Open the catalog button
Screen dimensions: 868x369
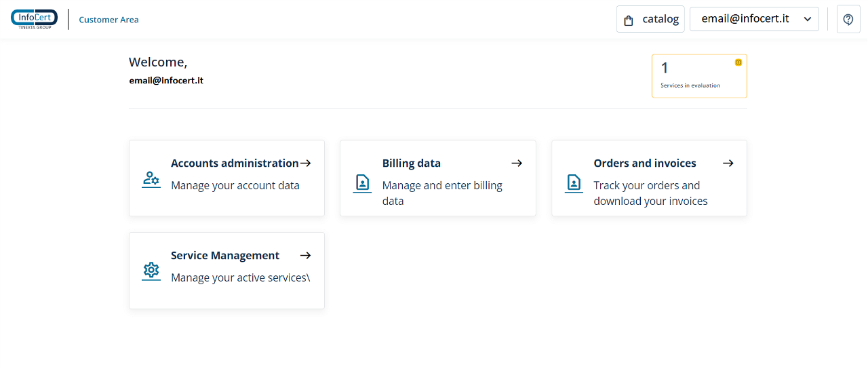pos(650,19)
